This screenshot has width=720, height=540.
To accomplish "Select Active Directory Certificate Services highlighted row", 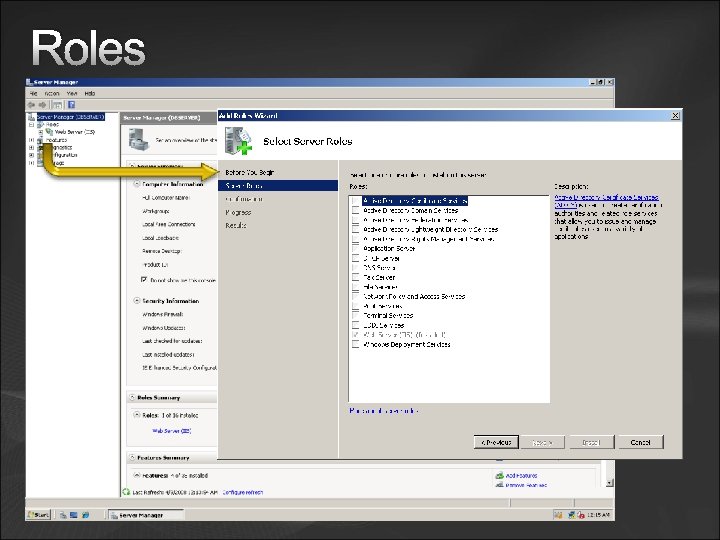I will coord(415,201).
